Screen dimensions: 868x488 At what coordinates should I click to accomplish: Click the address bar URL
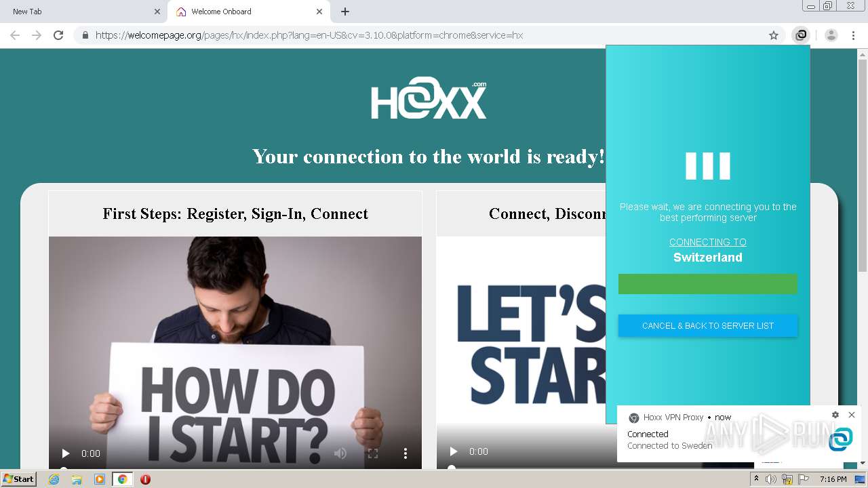coord(309,35)
